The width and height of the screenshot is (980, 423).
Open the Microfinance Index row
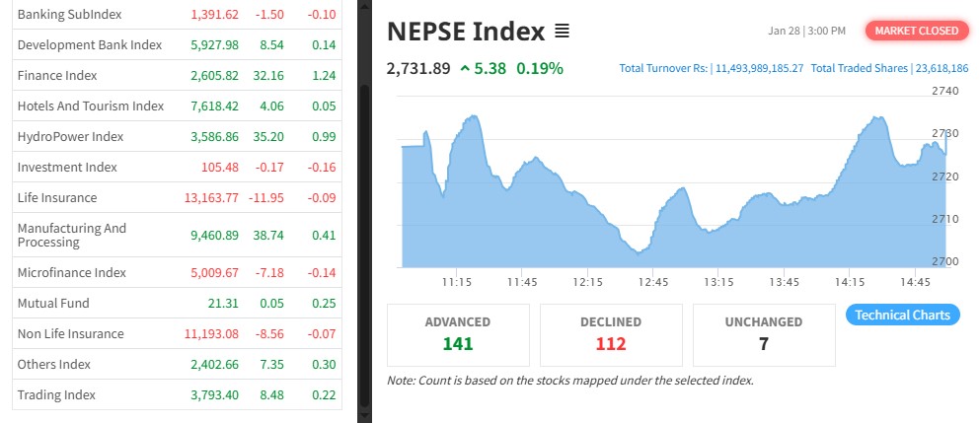pyautogui.click(x=71, y=273)
